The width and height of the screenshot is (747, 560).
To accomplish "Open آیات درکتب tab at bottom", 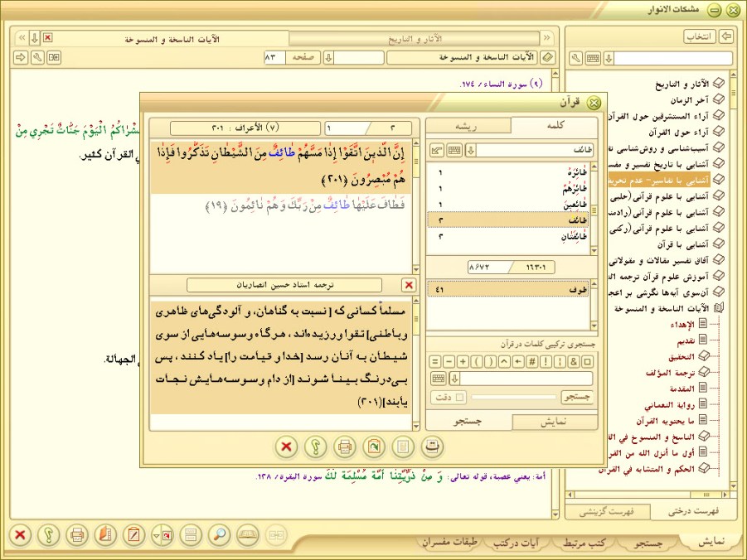I will (516, 543).
